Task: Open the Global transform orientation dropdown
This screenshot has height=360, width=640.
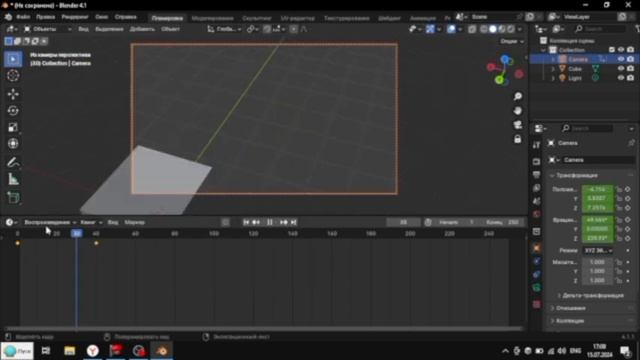Action: click(224, 29)
